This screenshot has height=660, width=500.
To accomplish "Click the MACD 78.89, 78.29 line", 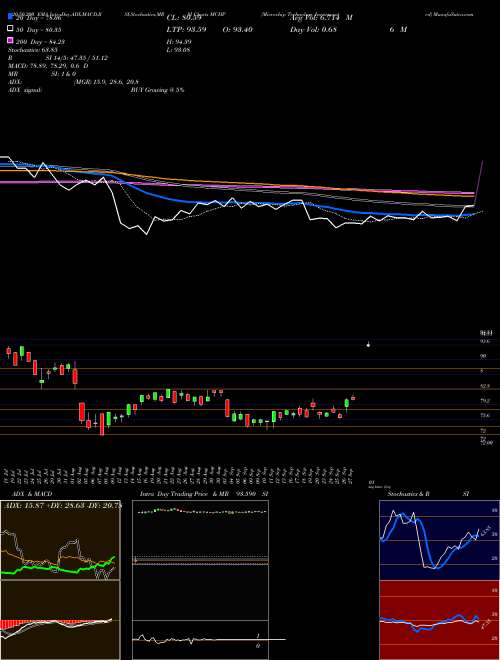I will point(48,66).
